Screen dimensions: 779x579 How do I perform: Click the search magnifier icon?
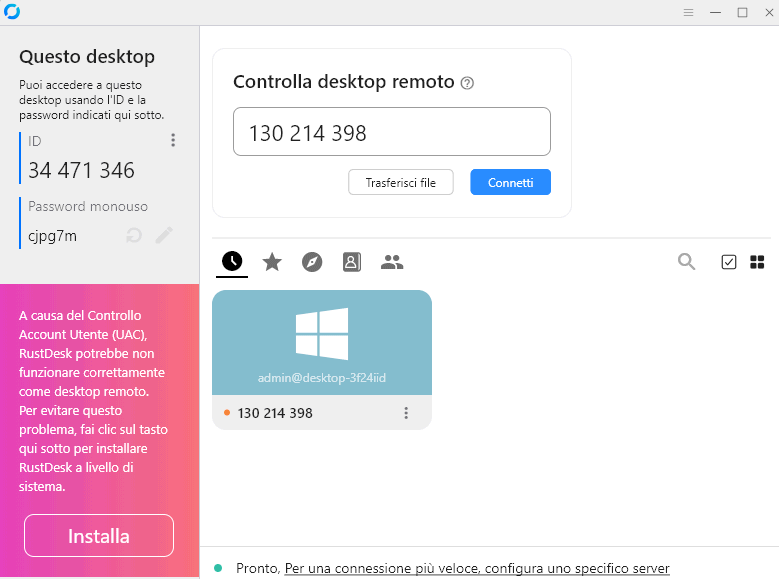click(687, 261)
